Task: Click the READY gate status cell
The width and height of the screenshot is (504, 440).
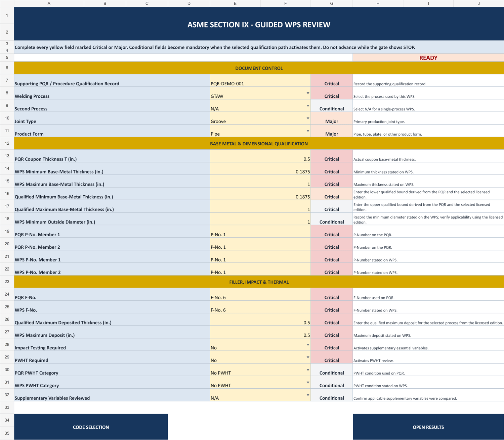Action: [x=428, y=58]
